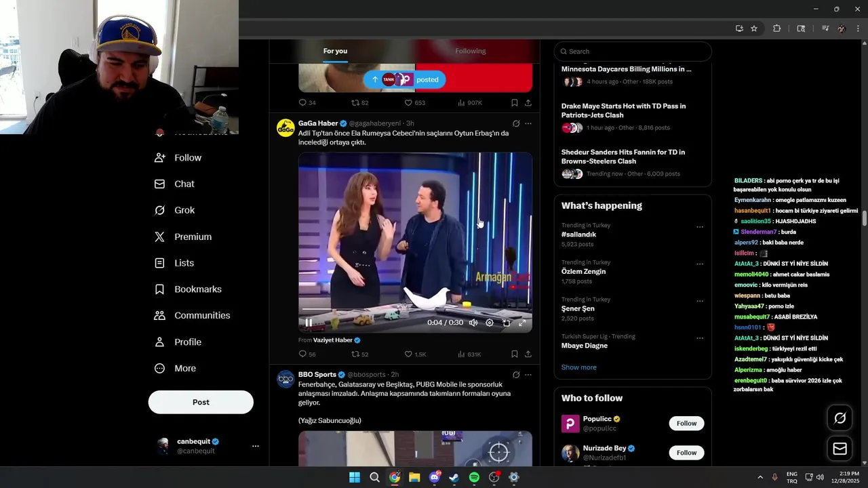Switch to the For you tab
This screenshot has width=868, height=488.
tap(335, 51)
